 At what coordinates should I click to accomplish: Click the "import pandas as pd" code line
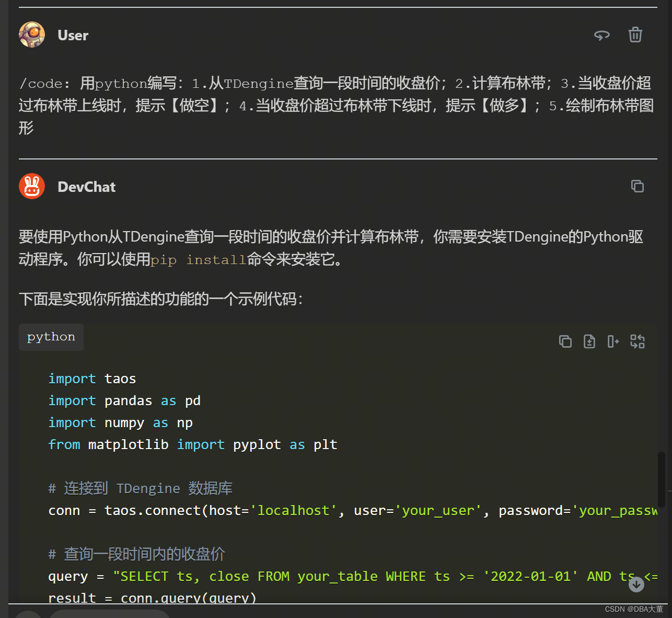pos(124,400)
